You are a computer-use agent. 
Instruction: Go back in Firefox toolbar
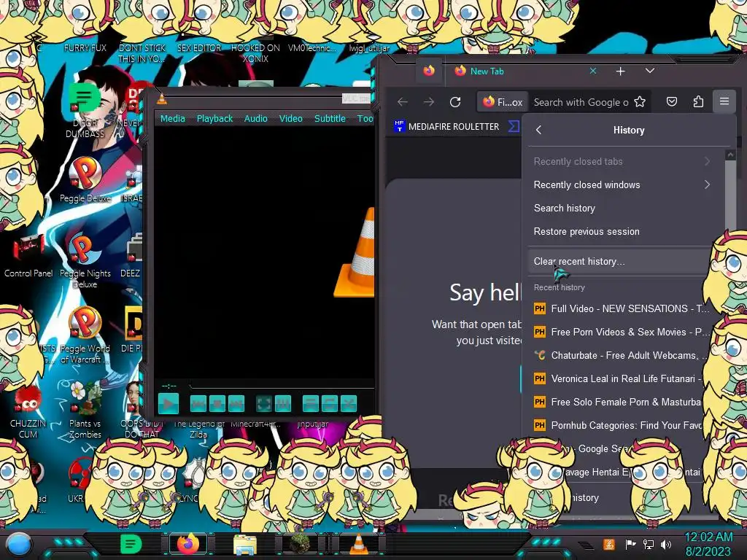(403, 102)
